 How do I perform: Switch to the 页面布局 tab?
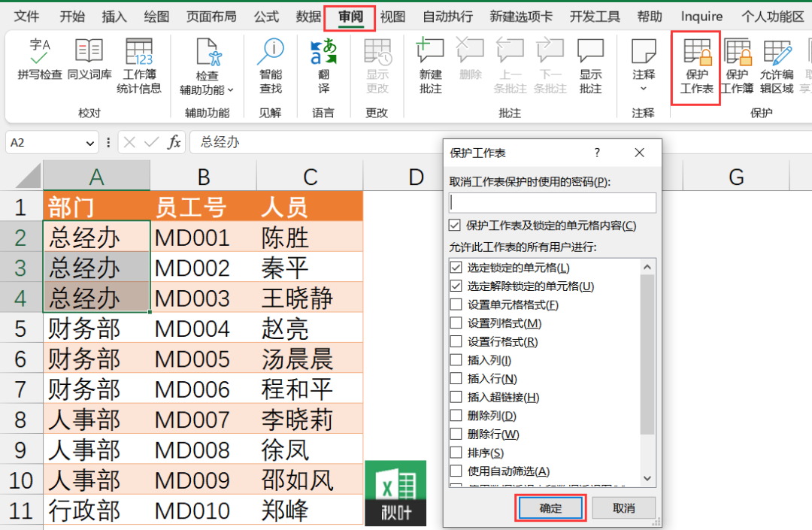[211, 17]
